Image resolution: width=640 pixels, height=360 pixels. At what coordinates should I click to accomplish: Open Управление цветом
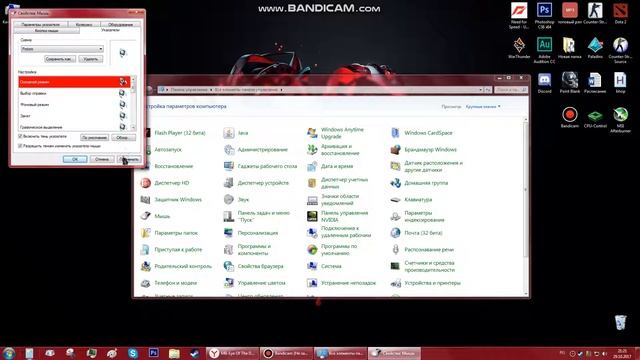[255, 283]
